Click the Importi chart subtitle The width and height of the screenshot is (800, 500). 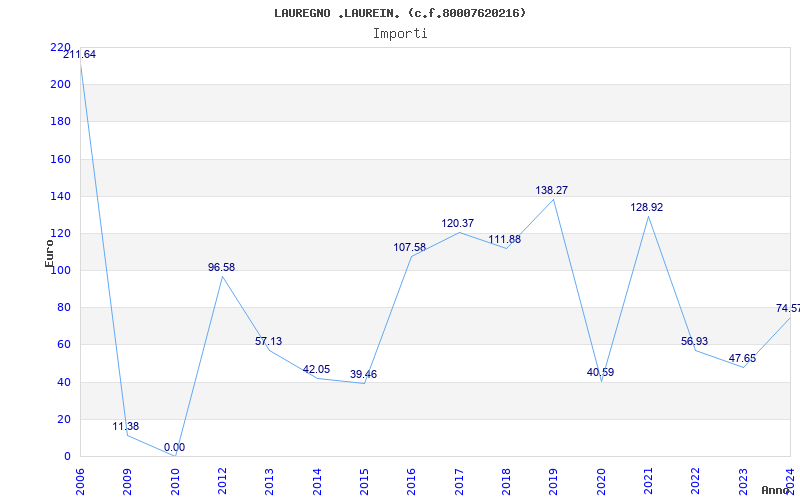point(400,34)
